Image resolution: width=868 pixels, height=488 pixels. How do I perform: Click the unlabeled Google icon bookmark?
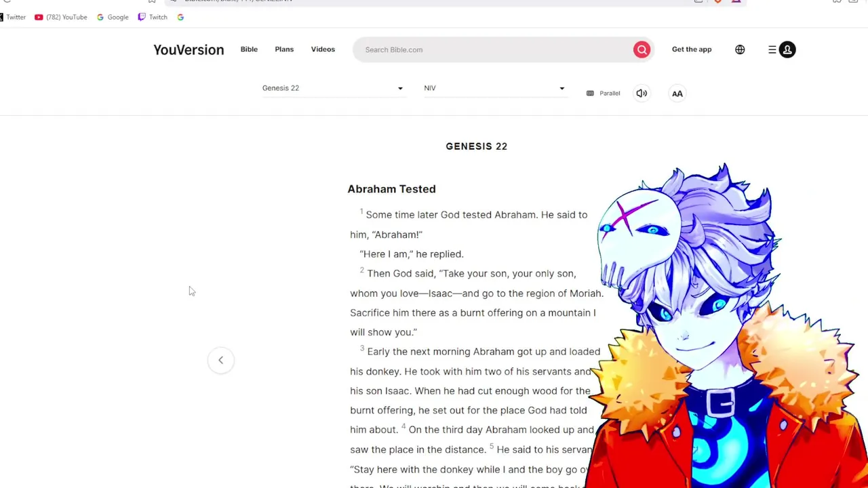click(180, 17)
